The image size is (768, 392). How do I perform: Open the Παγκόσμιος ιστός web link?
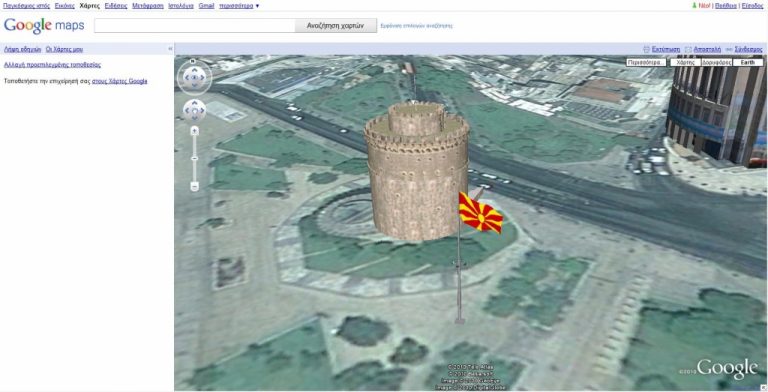[x=26, y=6]
